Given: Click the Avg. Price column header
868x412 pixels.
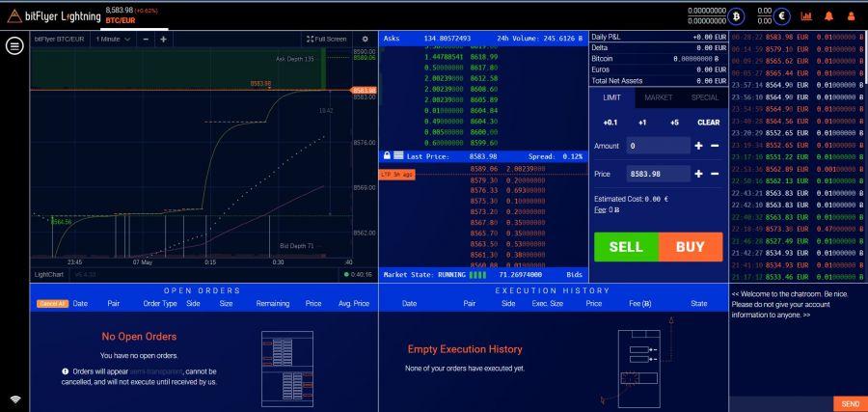Looking at the screenshot, I should (354, 304).
